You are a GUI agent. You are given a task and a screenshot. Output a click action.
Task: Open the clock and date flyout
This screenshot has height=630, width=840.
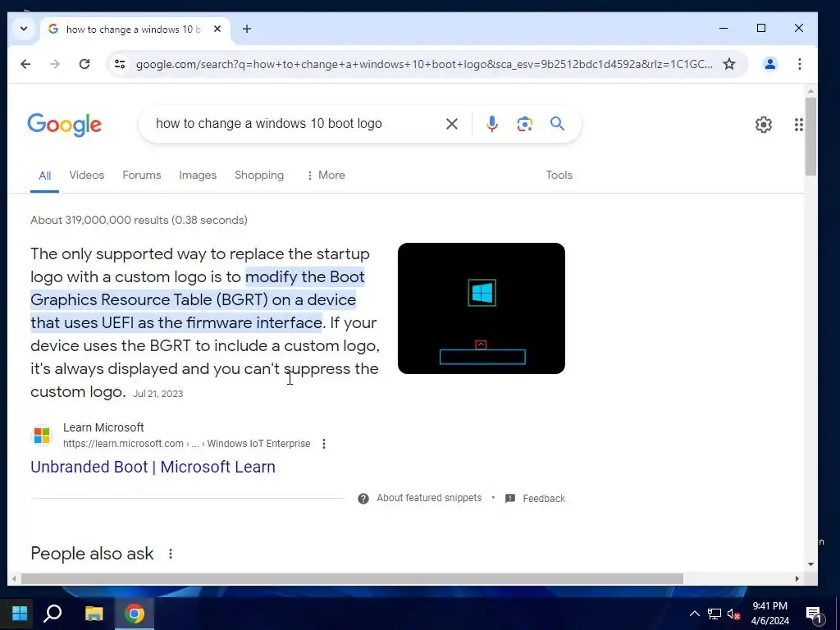[x=769, y=614]
